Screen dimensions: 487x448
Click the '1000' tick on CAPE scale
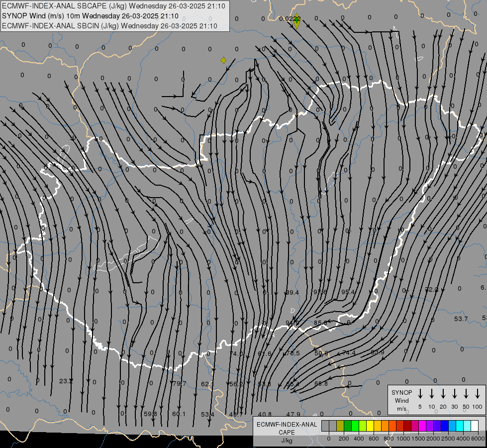403,439
